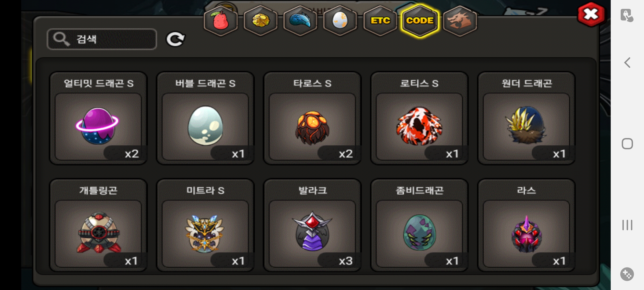Open the fruit food category tab

tap(221, 21)
